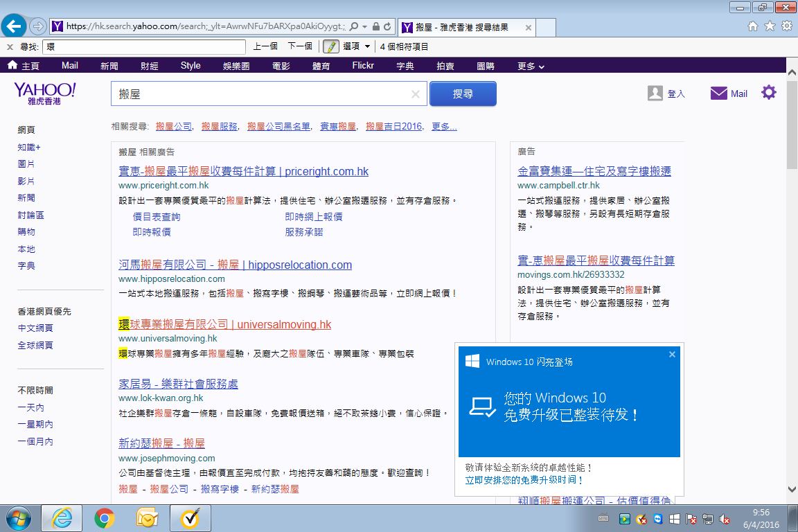This screenshot has width=798, height=532.
Task: Click the Windows 10 upgrade tray icon
Action: [x=674, y=520]
